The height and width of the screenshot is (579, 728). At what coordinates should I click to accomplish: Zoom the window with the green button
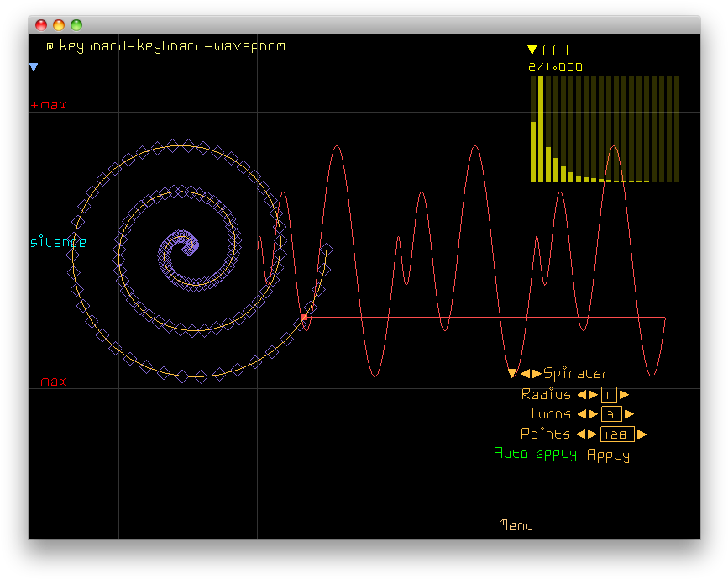click(76, 25)
